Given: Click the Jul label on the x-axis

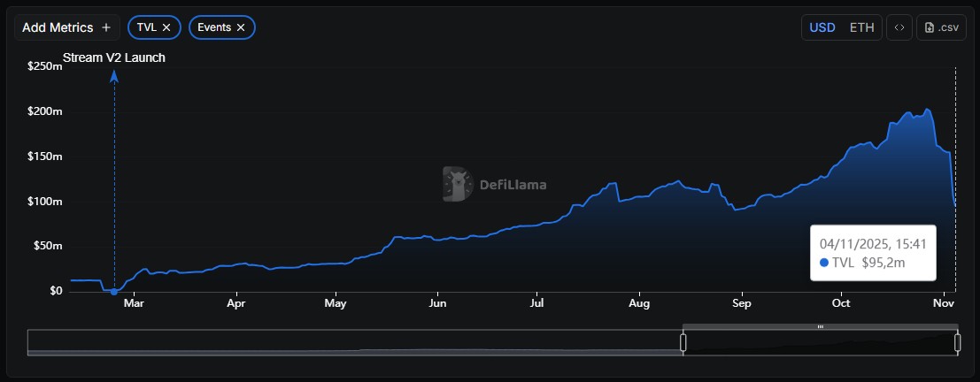Looking at the screenshot, I should (x=536, y=303).
